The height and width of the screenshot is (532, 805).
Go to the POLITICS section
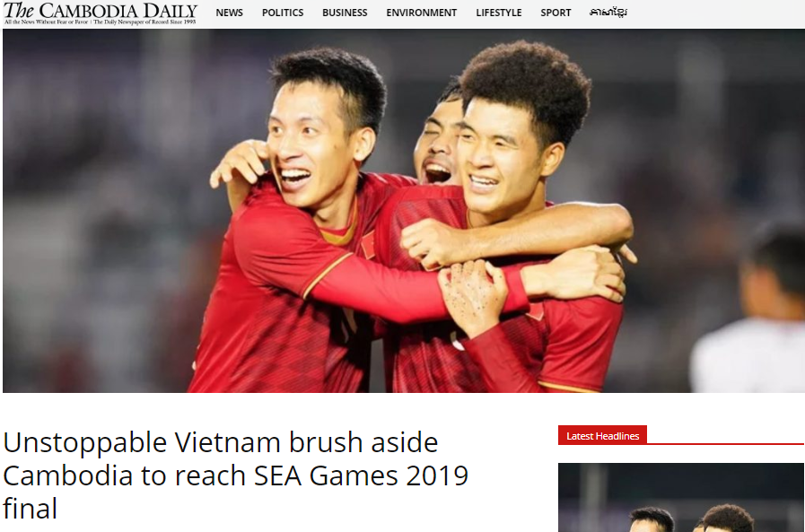[x=283, y=13]
